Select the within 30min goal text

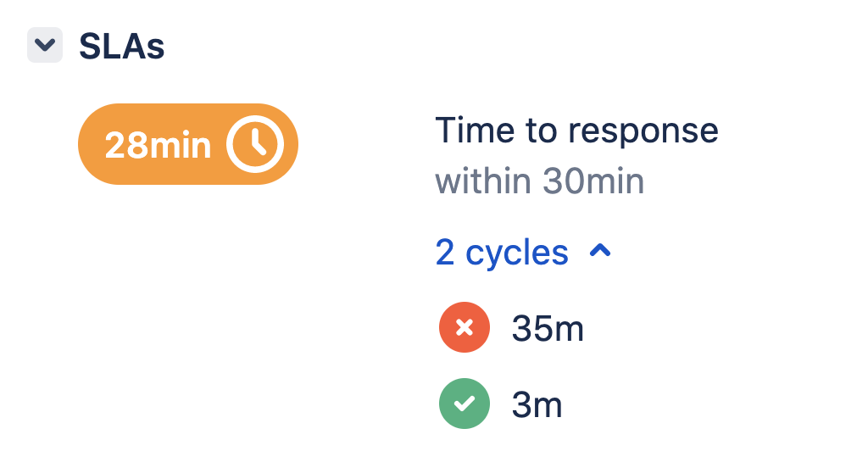coord(540,181)
